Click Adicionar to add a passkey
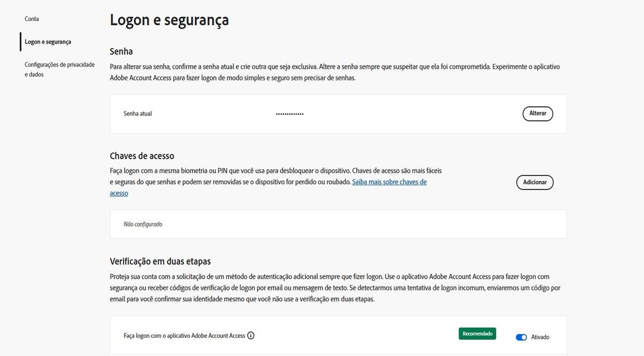The height and width of the screenshot is (356, 644). click(535, 182)
